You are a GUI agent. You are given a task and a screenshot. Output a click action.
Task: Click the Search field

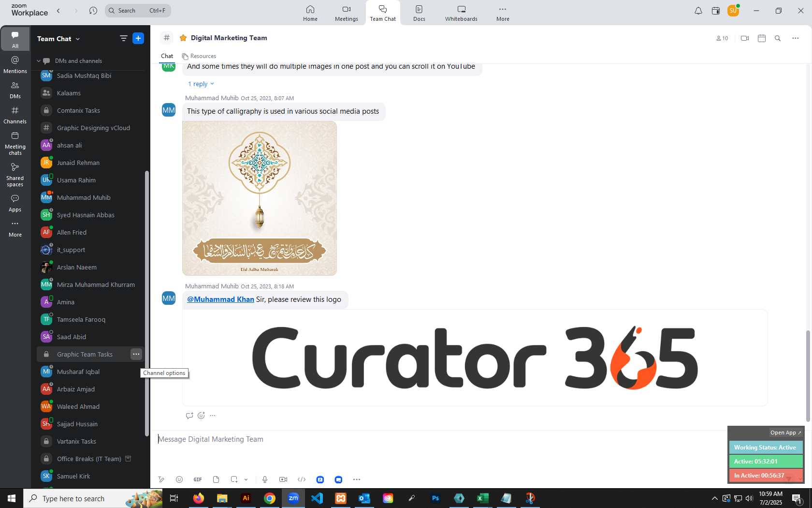(138, 11)
